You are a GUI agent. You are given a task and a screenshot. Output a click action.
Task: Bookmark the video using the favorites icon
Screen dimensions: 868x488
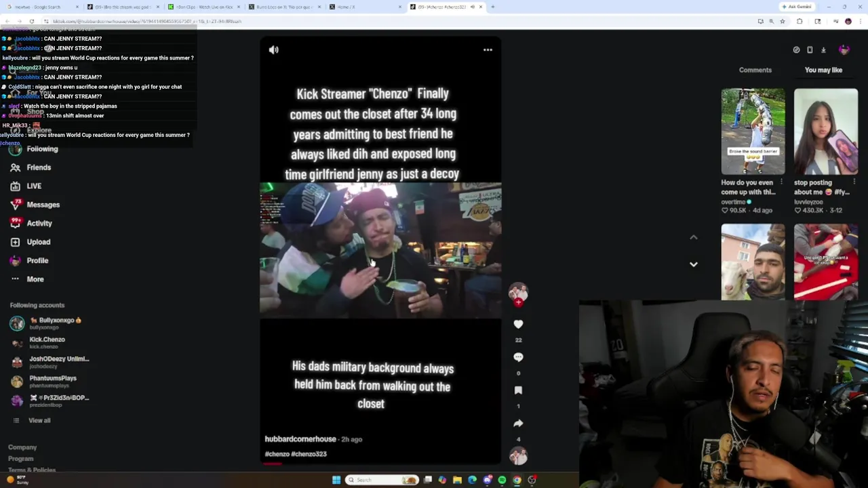coord(518,390)
